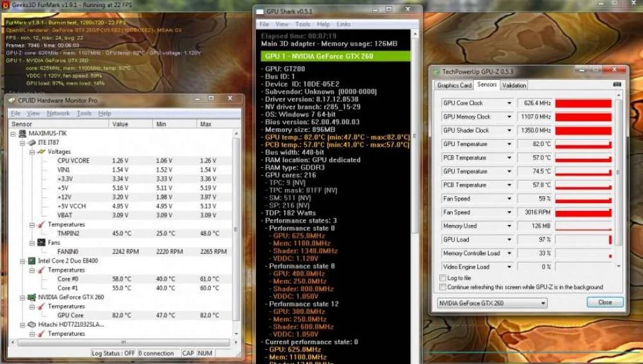Collapse the Voltages tree node
This screenshot has width=643, height=364.
32,152
